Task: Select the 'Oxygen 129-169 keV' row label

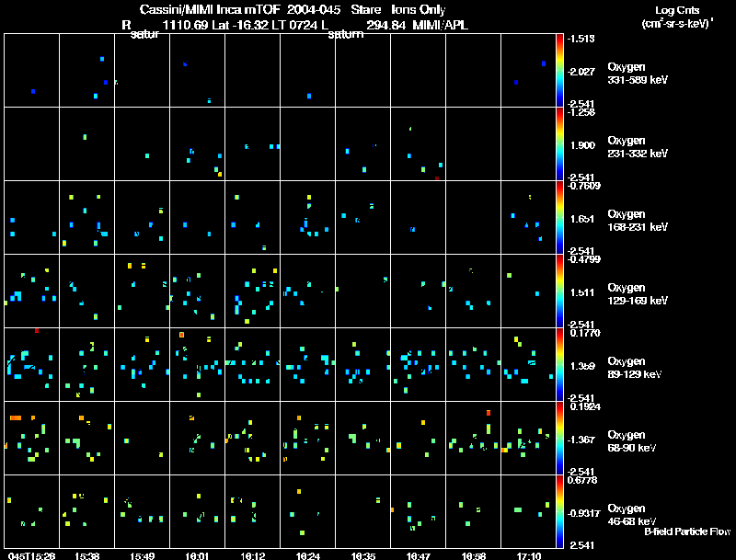Action: point(638,294)
